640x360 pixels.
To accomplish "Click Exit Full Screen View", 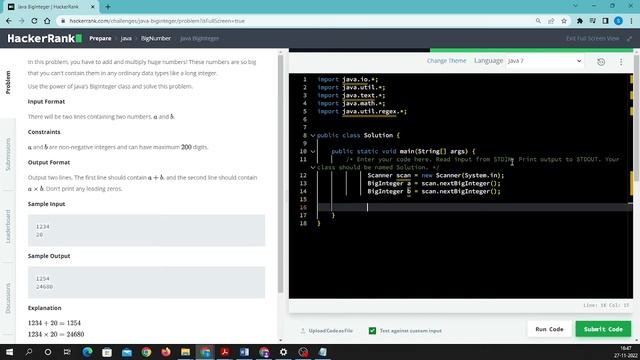I will point(593,38).
